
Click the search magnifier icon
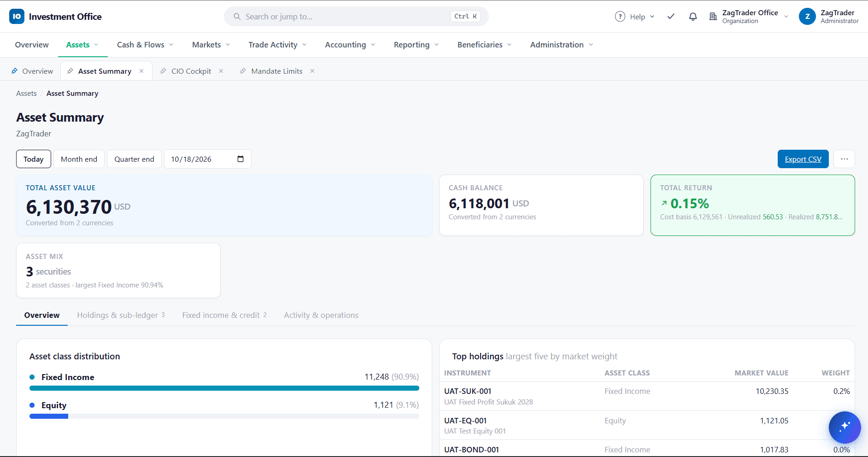pyautogui.click(x=237, y=17)
